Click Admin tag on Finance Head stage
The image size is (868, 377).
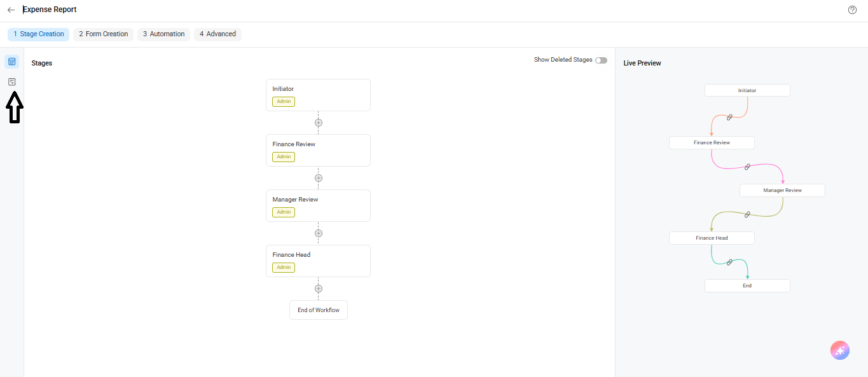pyautogui.click(x=284, y=268)
